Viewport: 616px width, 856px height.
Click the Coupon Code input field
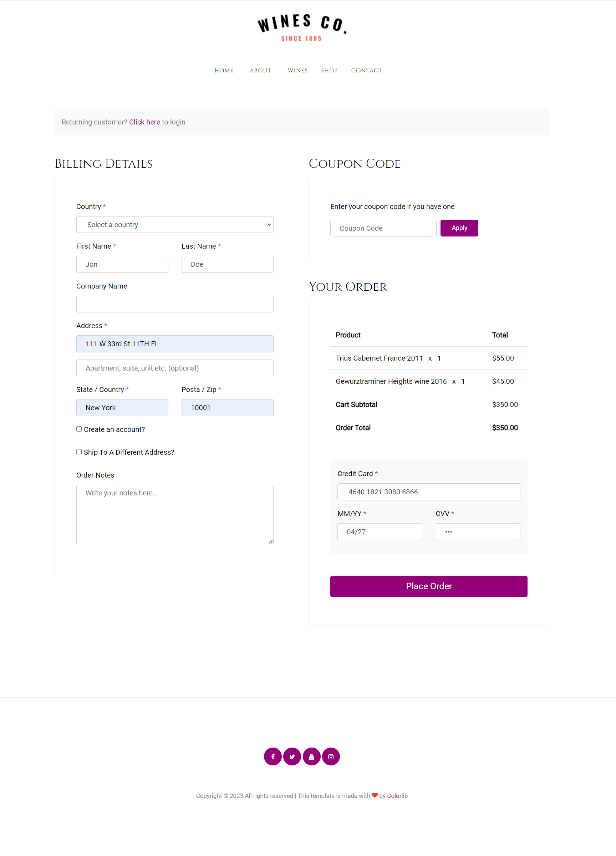[383, 228]
